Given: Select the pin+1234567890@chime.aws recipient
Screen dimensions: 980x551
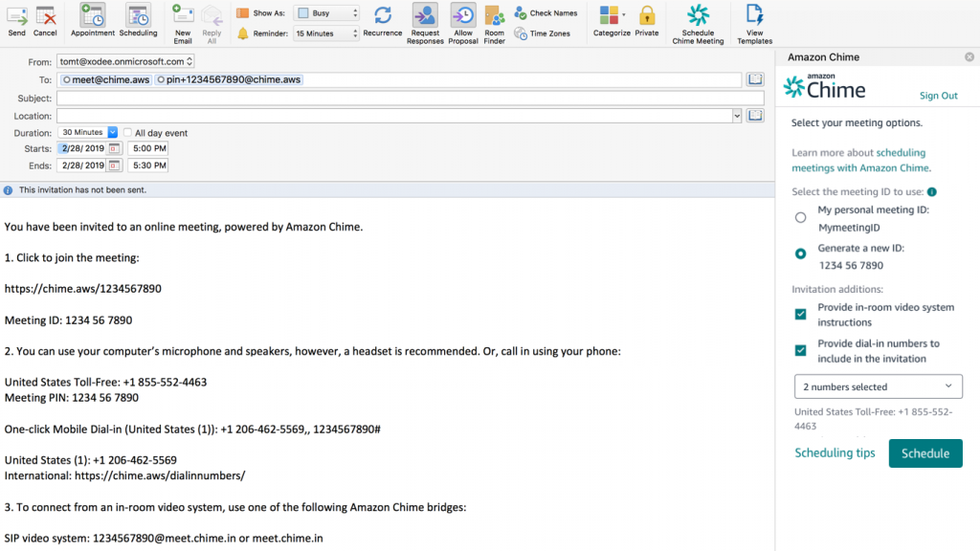Looking at the screenshot, I should pos(229,79).
